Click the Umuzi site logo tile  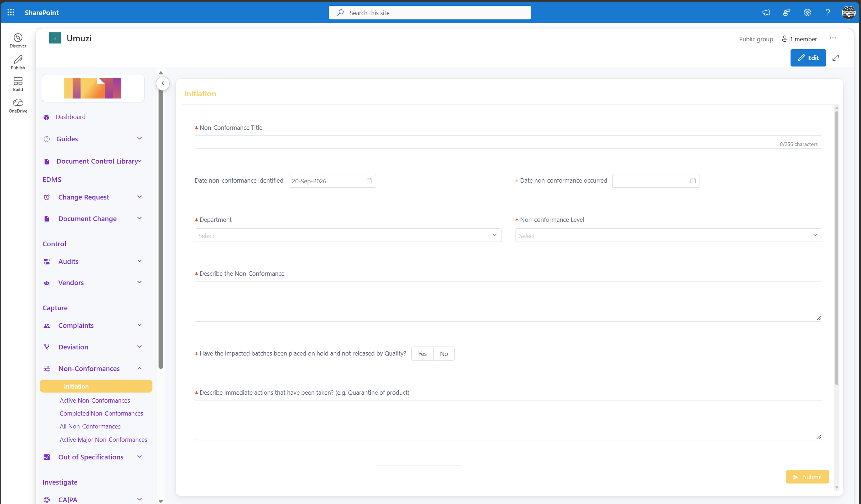tap(55, 38)
